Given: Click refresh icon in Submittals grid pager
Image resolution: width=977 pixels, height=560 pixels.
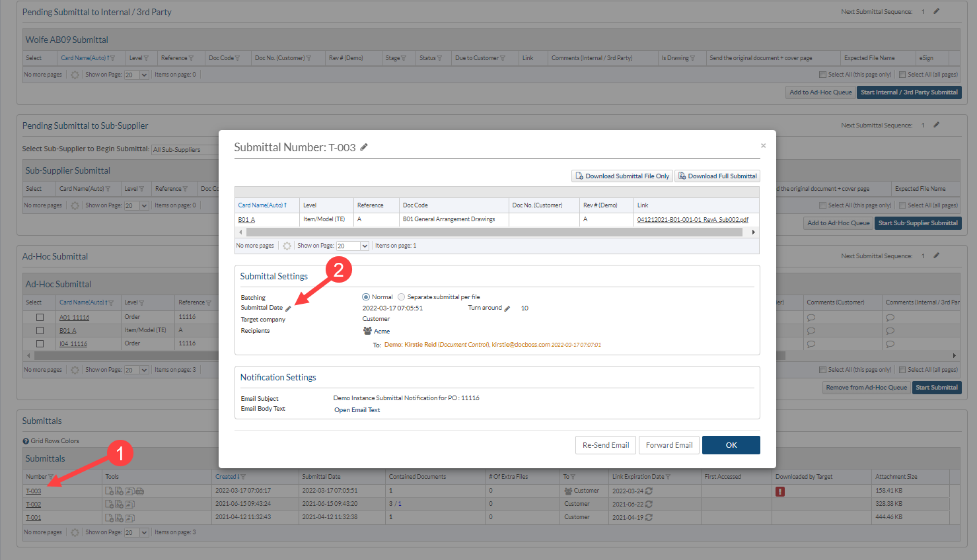Looking at the screenshot, I should (75, 532).
